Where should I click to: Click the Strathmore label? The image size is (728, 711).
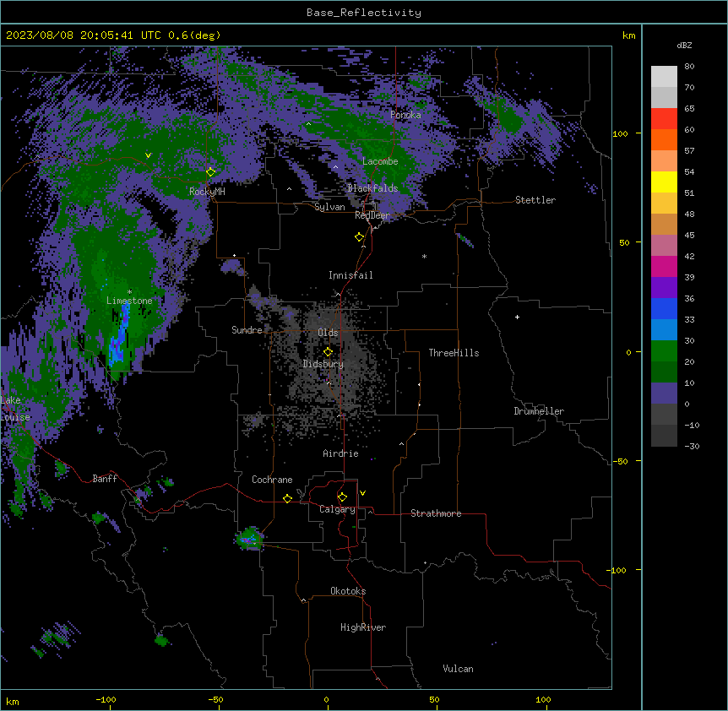436,513
